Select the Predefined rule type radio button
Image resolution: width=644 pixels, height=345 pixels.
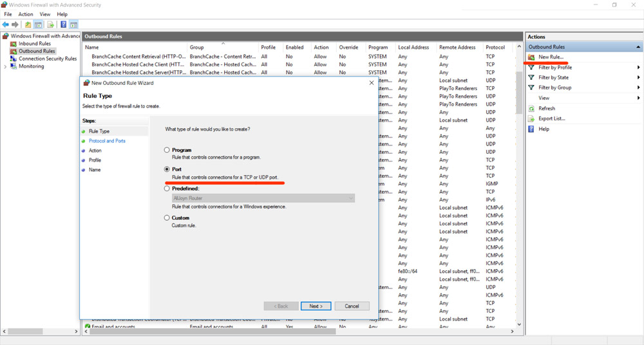coord(167,189)
